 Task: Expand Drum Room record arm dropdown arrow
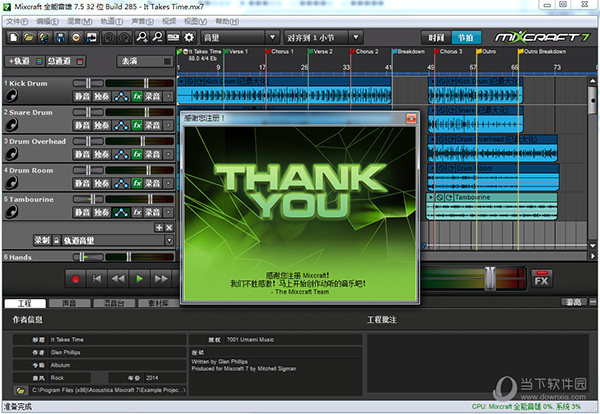click(x=168, y=183)
